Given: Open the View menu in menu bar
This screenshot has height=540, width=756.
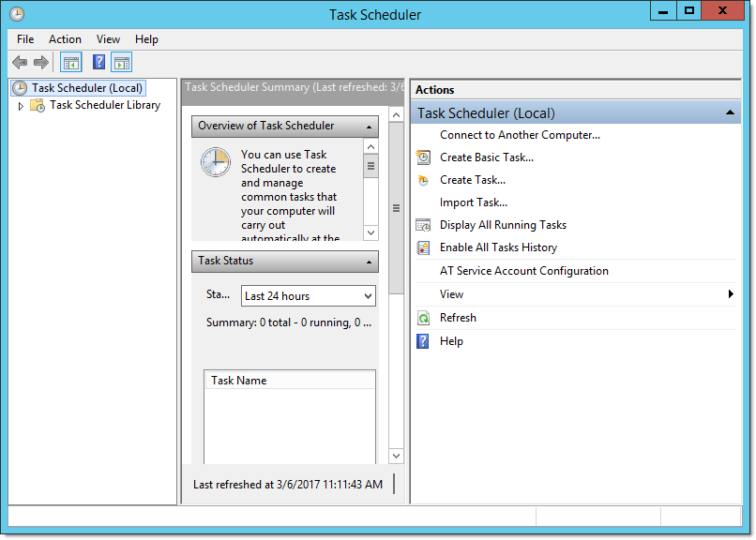Looking at the screenshot, I should pos(108,39).
